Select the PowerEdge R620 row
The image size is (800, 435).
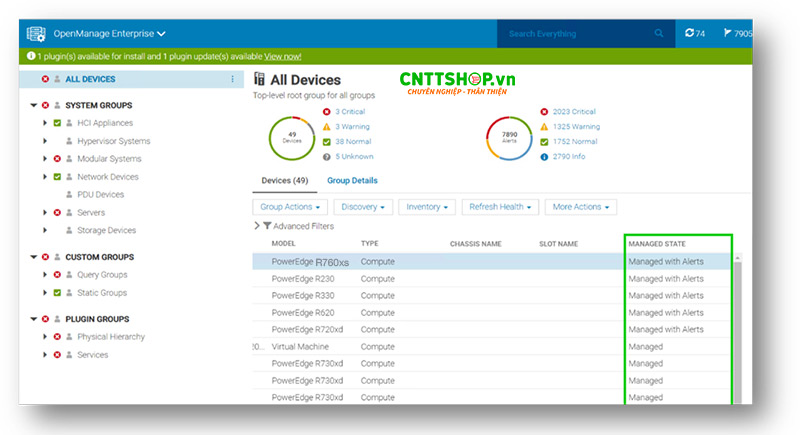click(492, 313)
